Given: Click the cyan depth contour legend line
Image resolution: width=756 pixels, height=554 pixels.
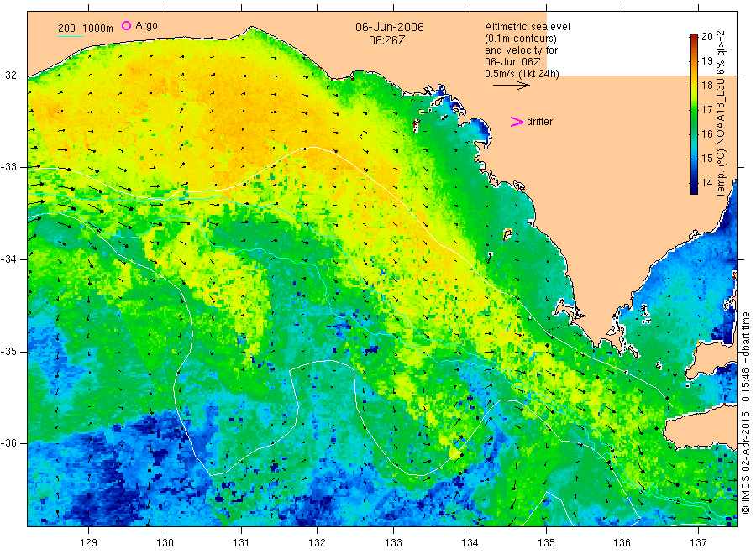Looking at the screenshot, I should [x=71, y=35].
